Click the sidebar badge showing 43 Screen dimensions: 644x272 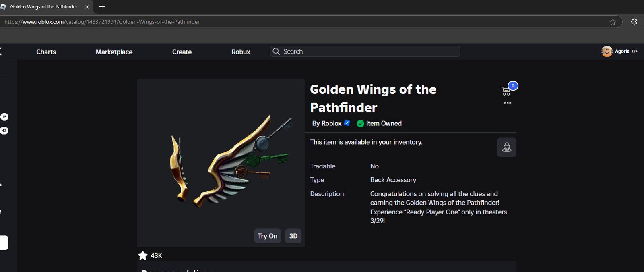coord(4,131)
